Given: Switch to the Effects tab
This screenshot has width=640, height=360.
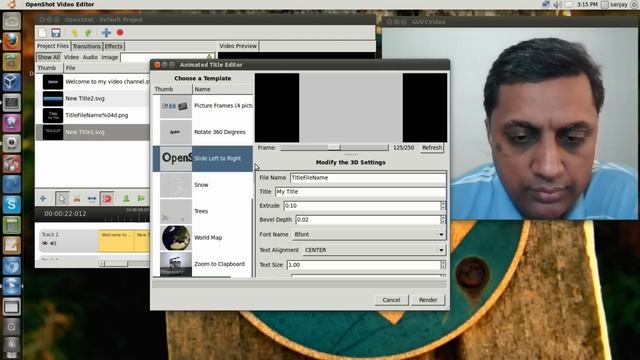Looking at the screenshot, I should [113, 46].
